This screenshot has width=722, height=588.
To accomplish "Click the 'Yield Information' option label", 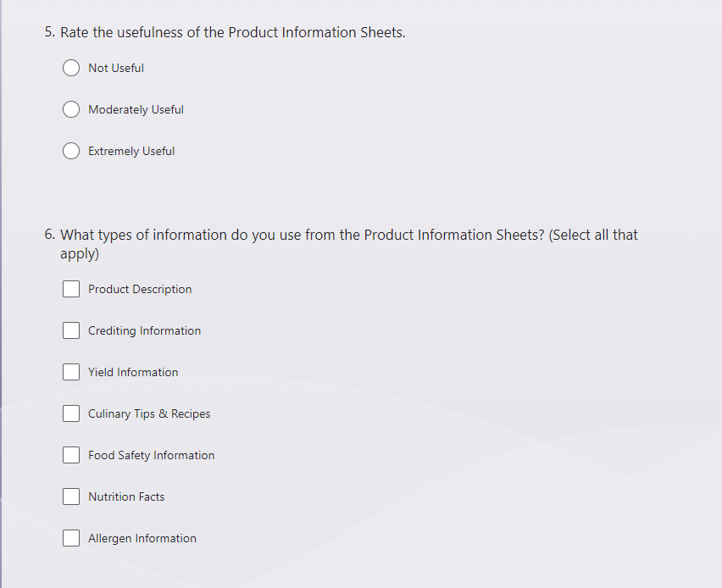I will 133,372.
